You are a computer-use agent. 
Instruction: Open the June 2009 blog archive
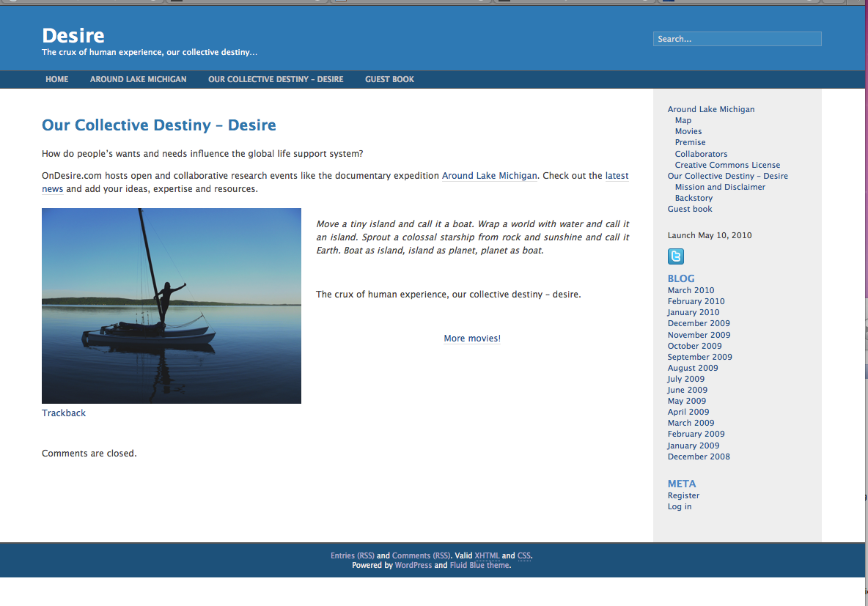(687, 390)
